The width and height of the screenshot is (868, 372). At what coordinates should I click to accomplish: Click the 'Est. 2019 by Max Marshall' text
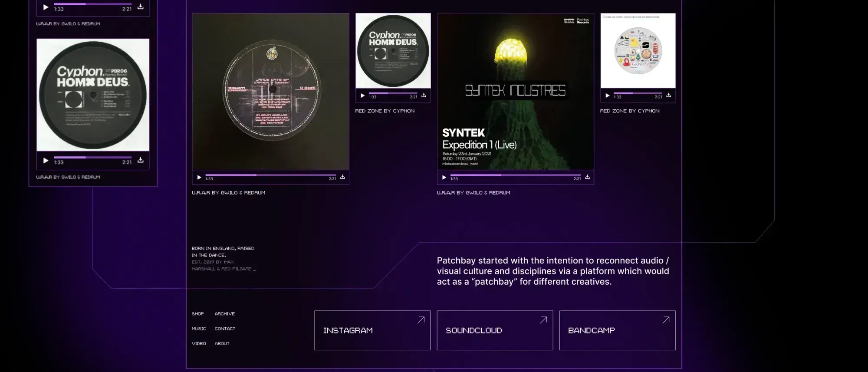click(x=224, y=265)
